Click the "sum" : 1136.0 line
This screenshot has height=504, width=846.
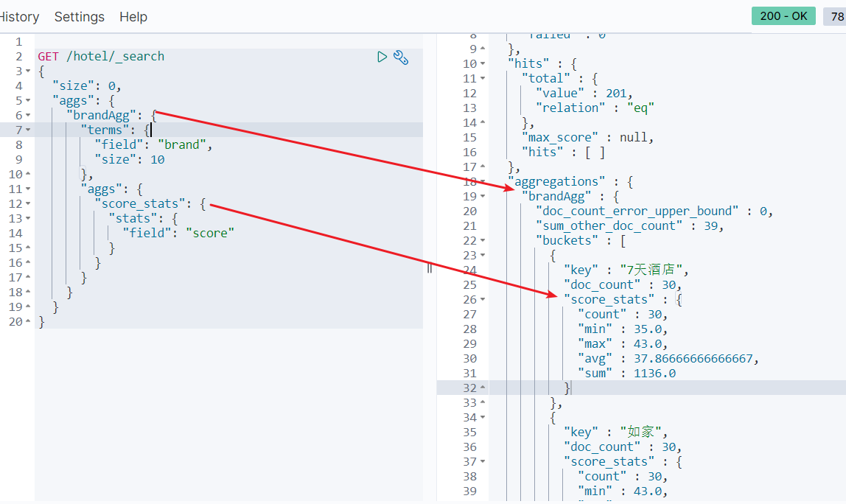[626, 374]
